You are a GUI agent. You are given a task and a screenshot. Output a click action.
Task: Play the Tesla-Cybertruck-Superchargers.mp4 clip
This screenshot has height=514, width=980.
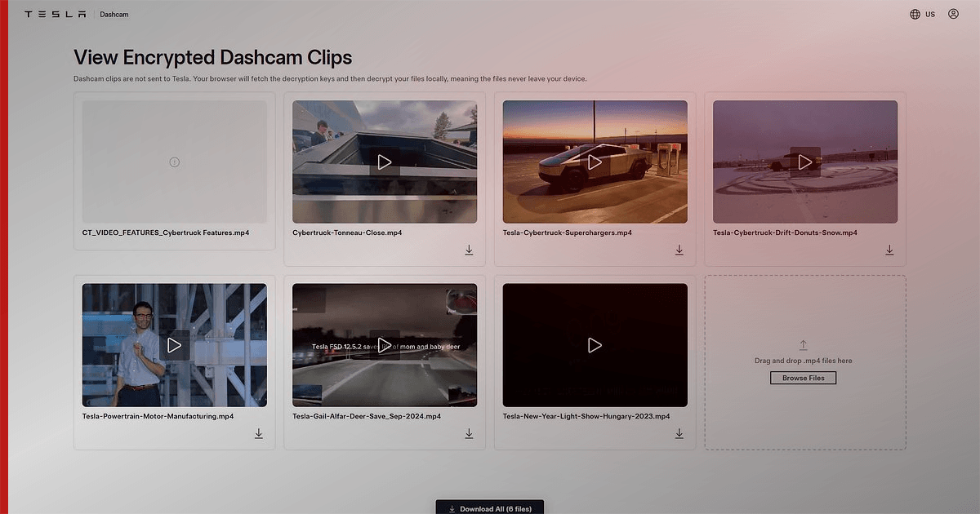tap(595, 162)
